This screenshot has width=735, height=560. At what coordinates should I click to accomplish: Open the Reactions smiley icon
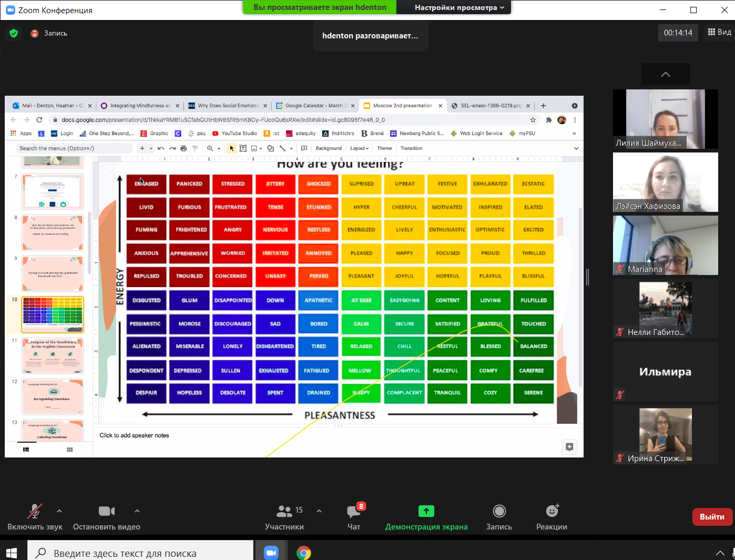(x=552, y=511)
